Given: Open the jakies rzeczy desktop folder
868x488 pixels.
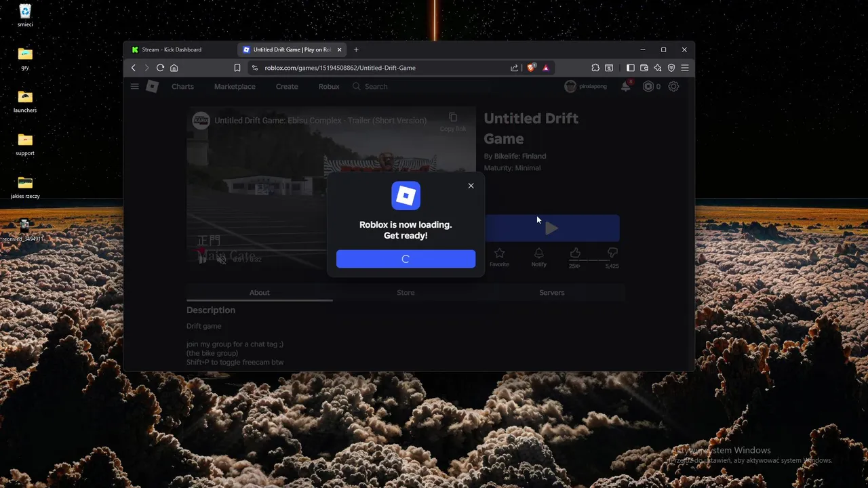Looking at the screenshot, I should pos(25,186).
